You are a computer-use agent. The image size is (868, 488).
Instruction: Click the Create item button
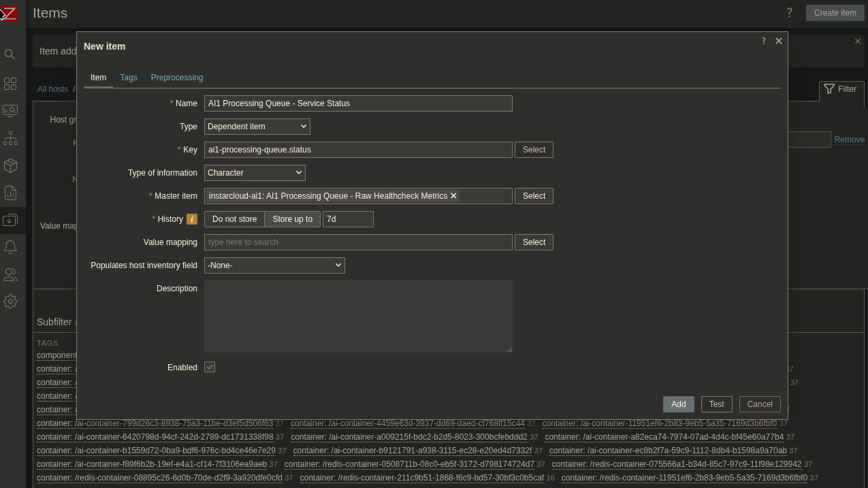835,13
